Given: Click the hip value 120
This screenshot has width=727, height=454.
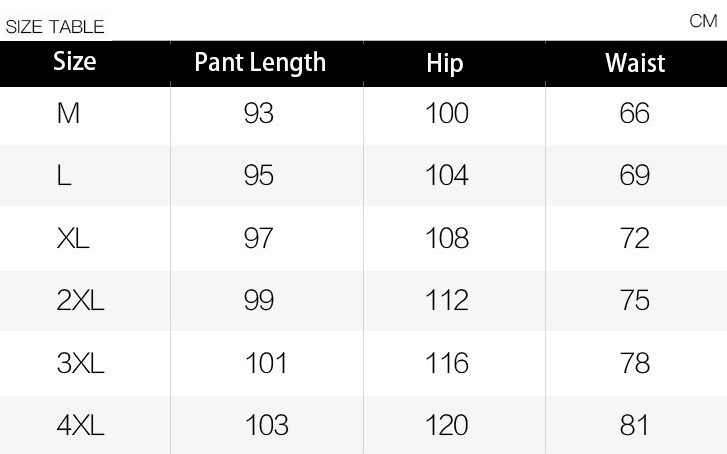Looking at the screenshot, I should (446, 425).
